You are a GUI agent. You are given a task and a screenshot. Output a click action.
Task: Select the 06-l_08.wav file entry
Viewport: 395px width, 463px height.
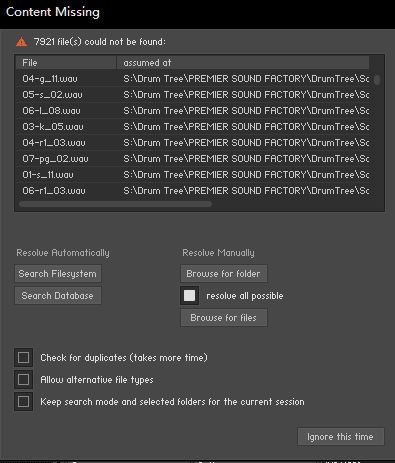click(x=192, y=111)
